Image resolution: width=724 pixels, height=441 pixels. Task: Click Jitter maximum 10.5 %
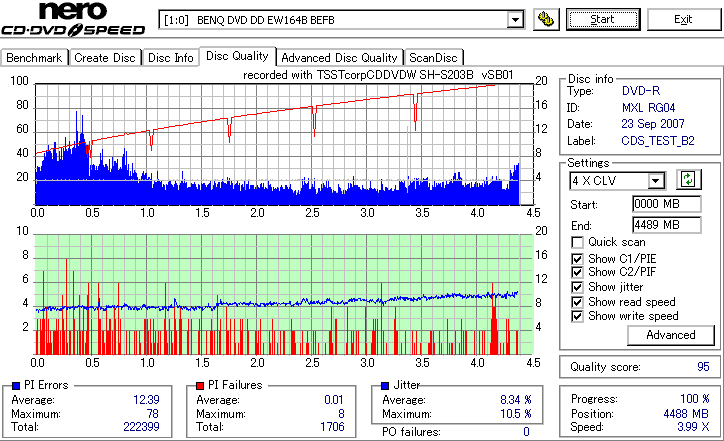pos(516,414)
